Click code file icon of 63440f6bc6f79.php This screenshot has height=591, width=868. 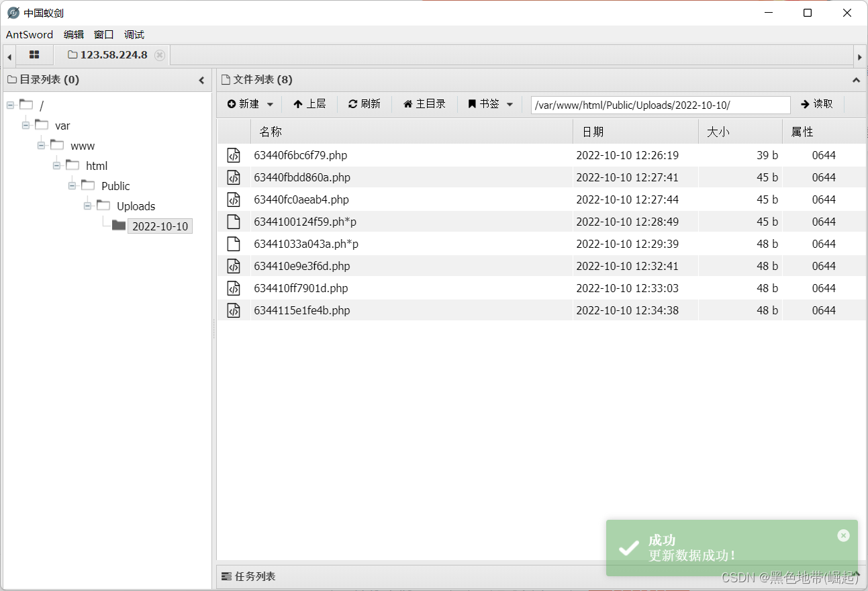point(233,155)
